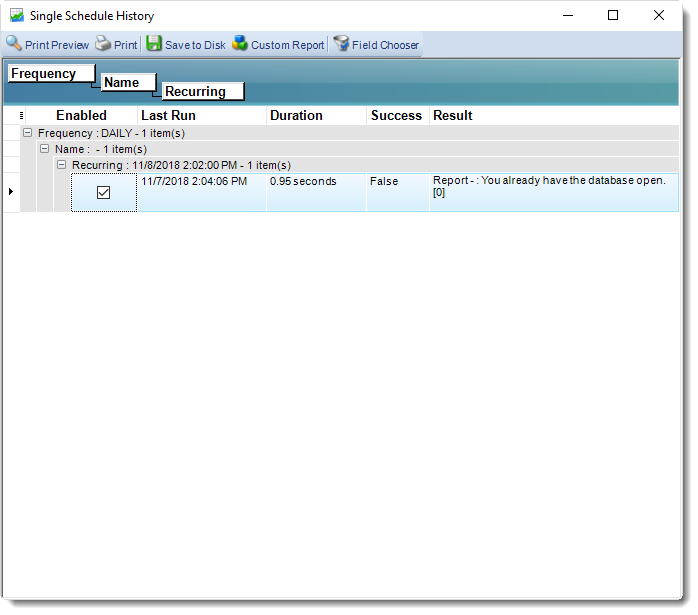This screenshot has width=698, height=615.
Task: Select the False success cell
Action: (x=398, y=192)
